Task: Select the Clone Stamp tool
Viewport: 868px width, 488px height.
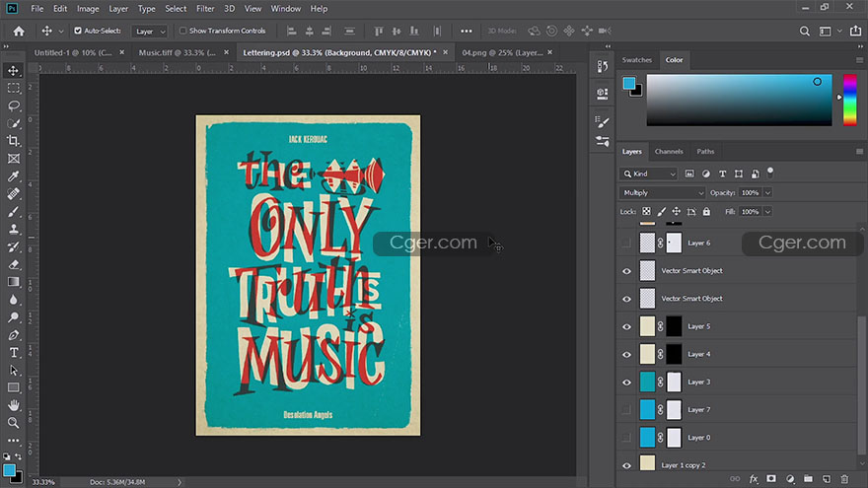Action: (x=13, y=229)
